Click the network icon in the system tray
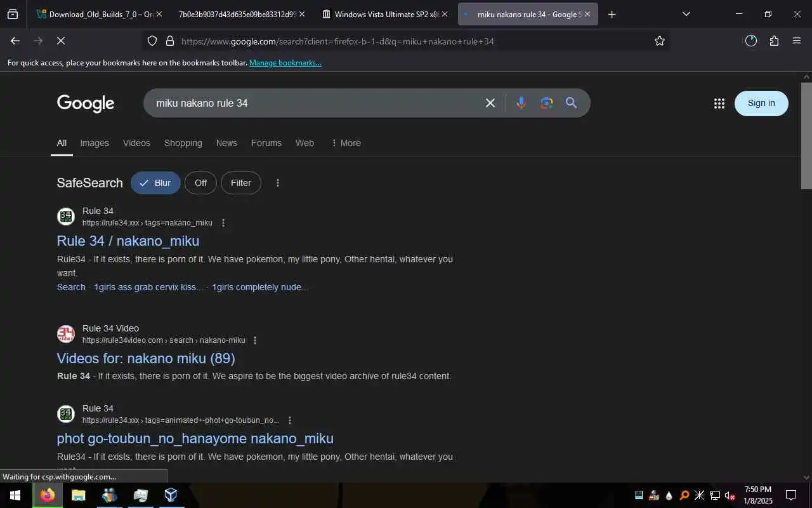The height and width of the screenshot is (508, 812). pos(714,495)
